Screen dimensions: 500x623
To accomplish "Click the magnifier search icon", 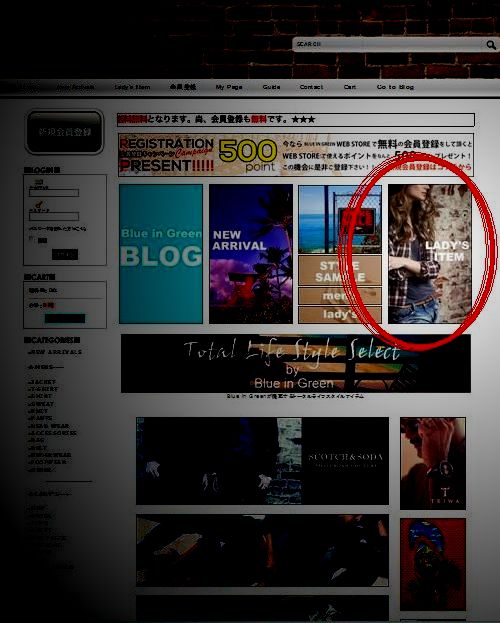I will (490, 45).
